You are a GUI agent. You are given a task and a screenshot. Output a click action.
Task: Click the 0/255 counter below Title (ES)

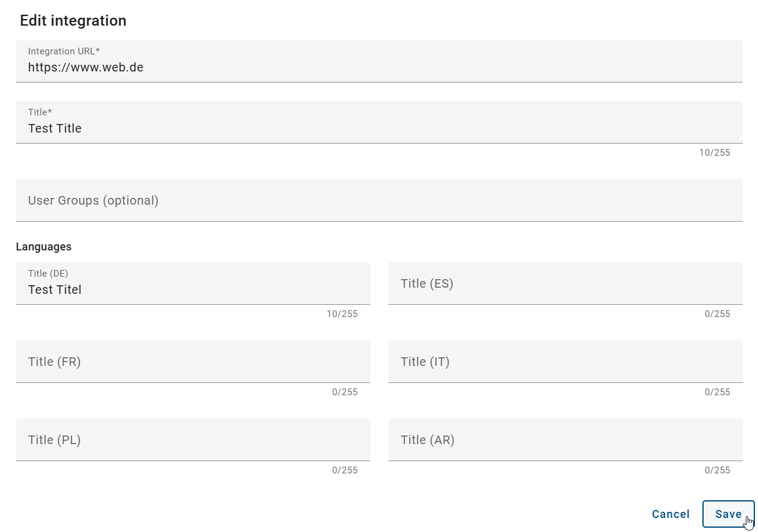tap(717, 314)
